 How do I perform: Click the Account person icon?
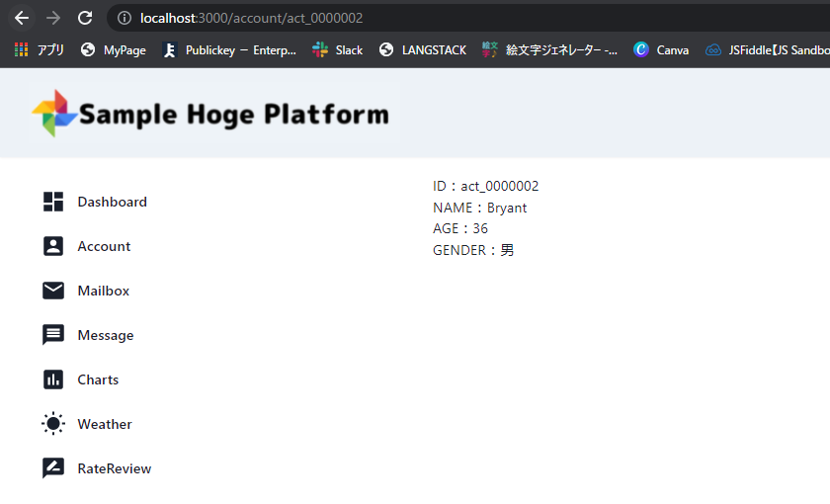click(x=53, y=246)
